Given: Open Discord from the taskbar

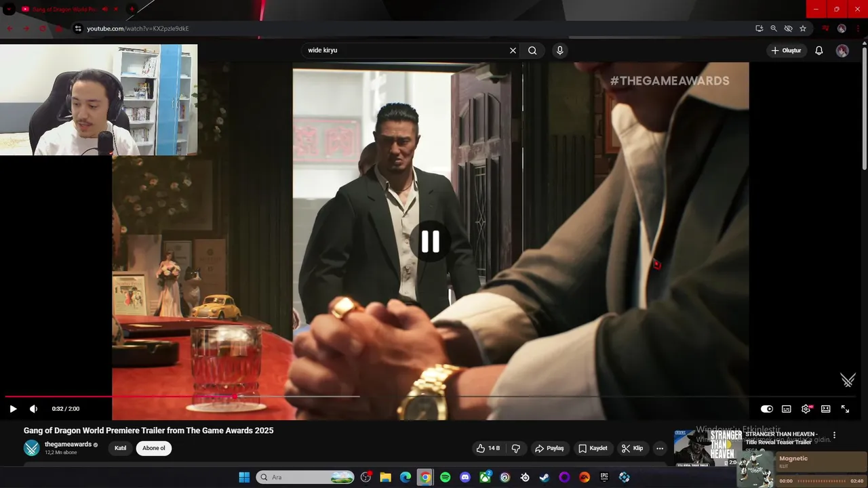Looking at the screenshot, I should point(465,477).
